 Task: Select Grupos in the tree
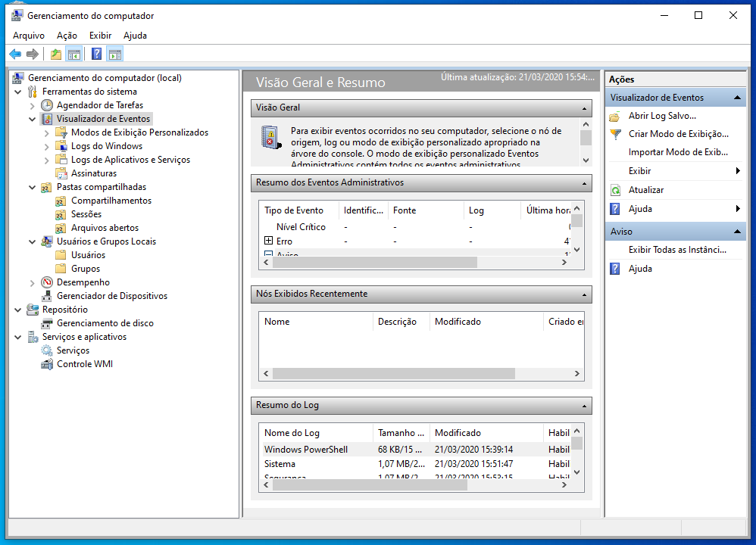coord(86,269)
